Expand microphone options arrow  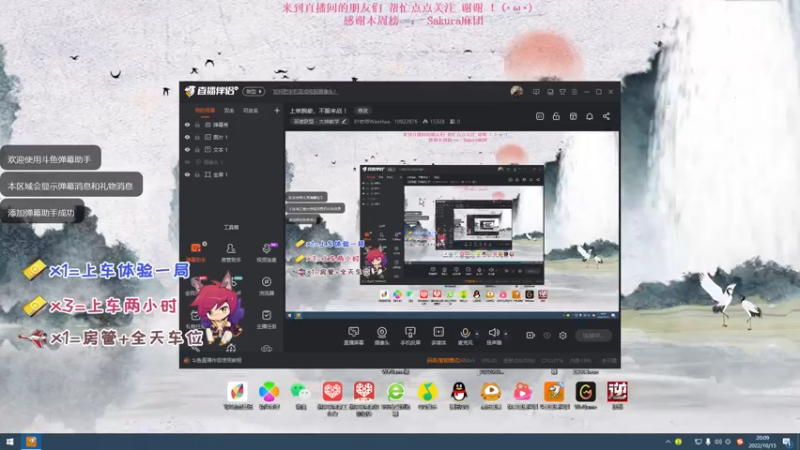click(477, 334)
